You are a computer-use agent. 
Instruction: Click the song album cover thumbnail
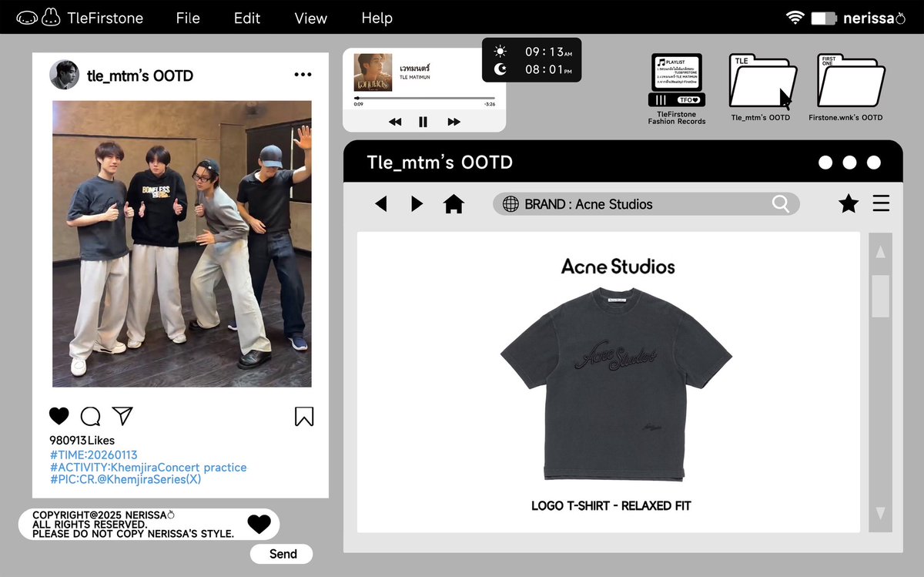click(373, 72)
